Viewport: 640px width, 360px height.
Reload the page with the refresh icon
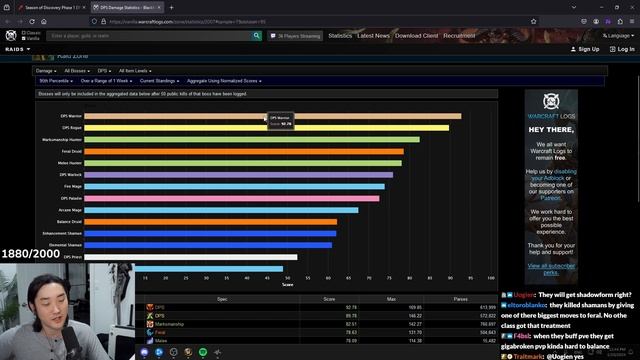(32, 21)
